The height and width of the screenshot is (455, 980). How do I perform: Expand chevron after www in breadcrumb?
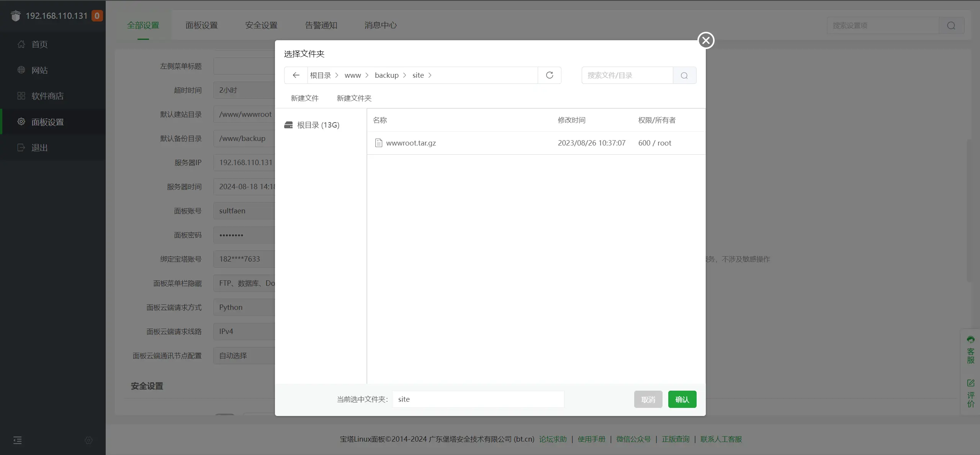click(x=367, y=75)
